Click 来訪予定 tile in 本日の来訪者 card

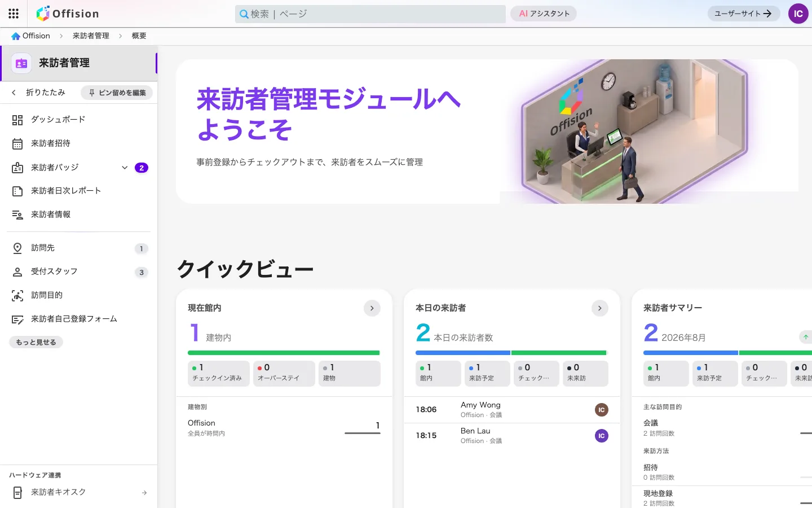click(x=488, y=374)
